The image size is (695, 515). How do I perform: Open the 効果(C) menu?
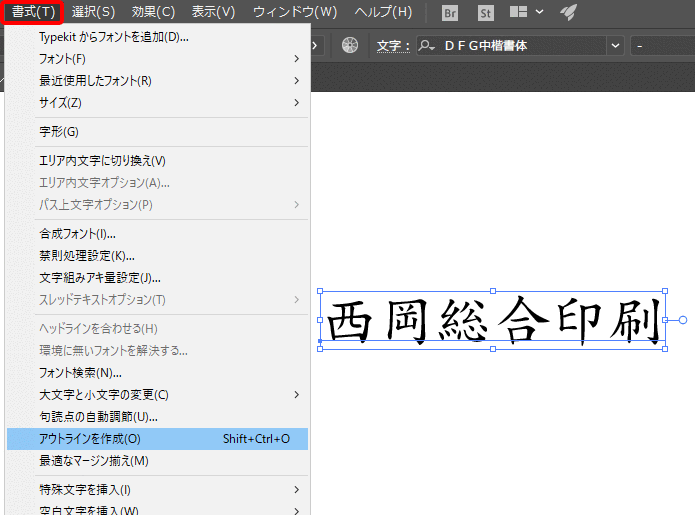coord(153,12)
